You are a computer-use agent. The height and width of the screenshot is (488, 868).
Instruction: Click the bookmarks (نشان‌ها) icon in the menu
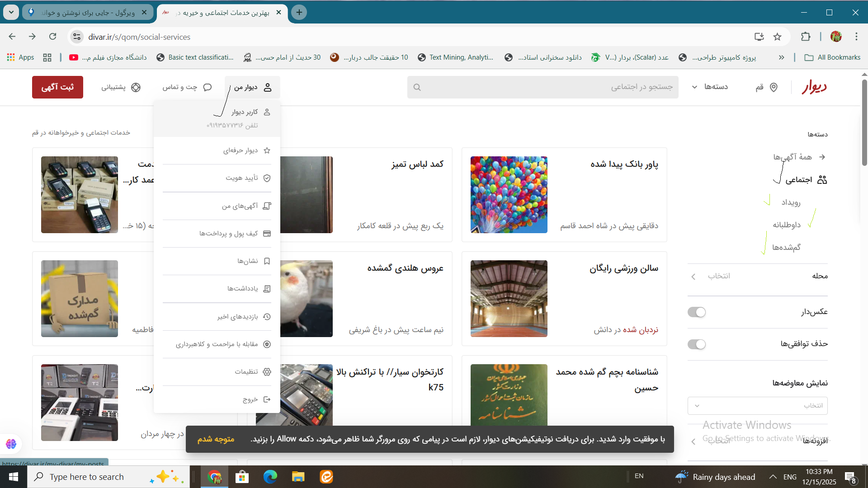click(x=267, y=261)
